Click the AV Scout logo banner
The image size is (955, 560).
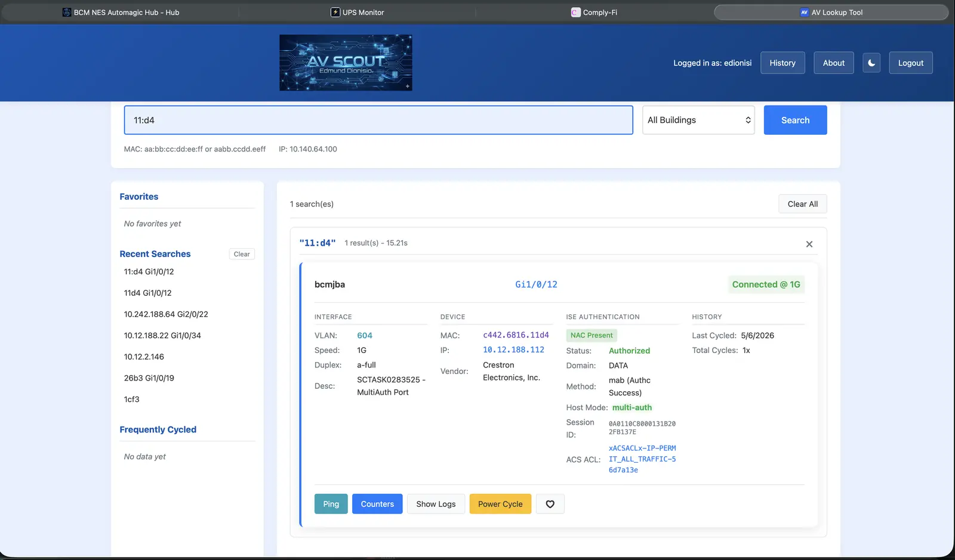pyautogui.click(x=346, y=63)
